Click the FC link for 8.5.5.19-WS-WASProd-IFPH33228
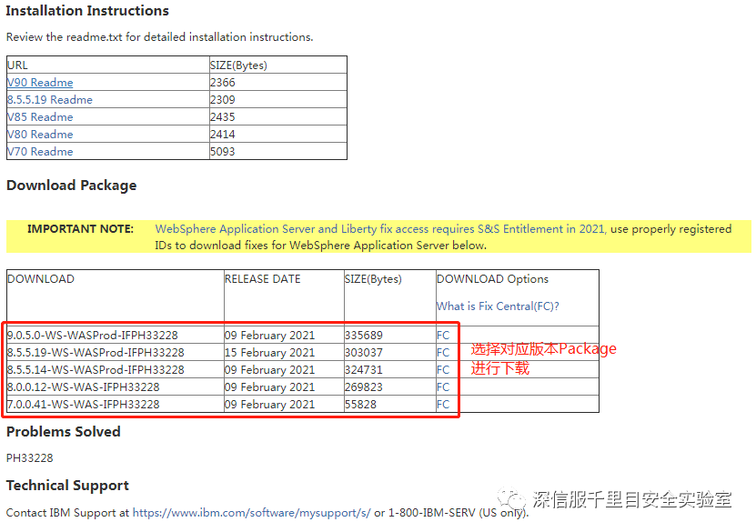Screen dimensions: 756x532 [443, 353]
